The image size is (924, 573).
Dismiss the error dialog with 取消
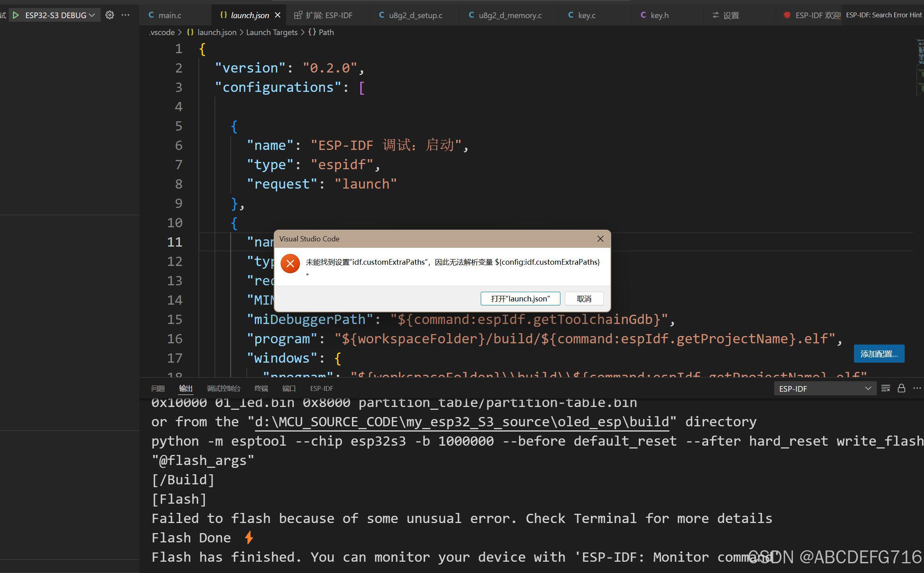click(x=583, y=299)
